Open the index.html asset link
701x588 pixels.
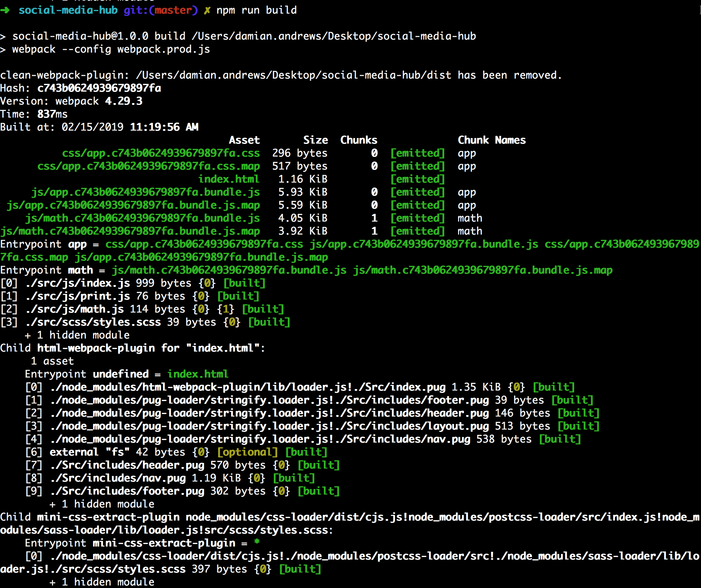pos(229,179)
